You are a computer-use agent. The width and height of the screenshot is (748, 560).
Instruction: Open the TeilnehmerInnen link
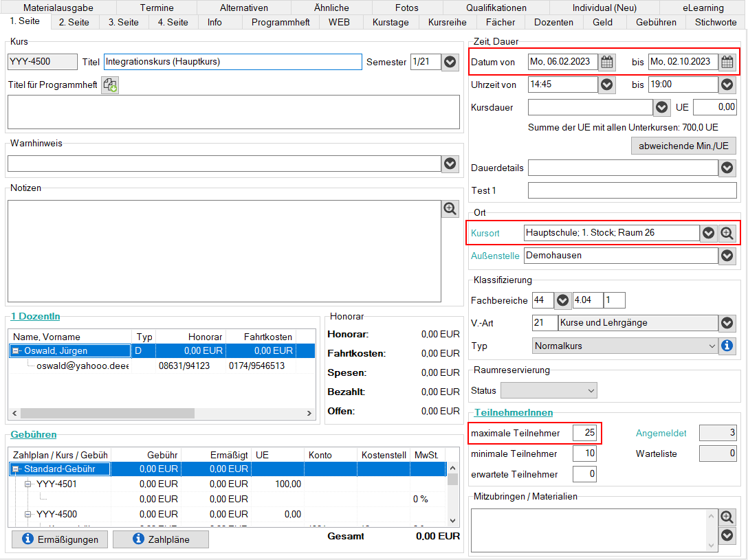514,413
